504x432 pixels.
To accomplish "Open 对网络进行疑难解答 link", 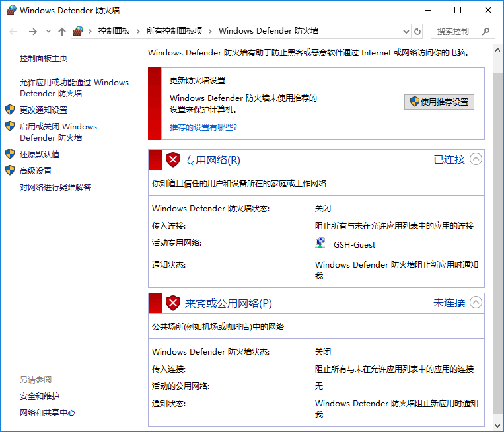I will click(55, 187).
